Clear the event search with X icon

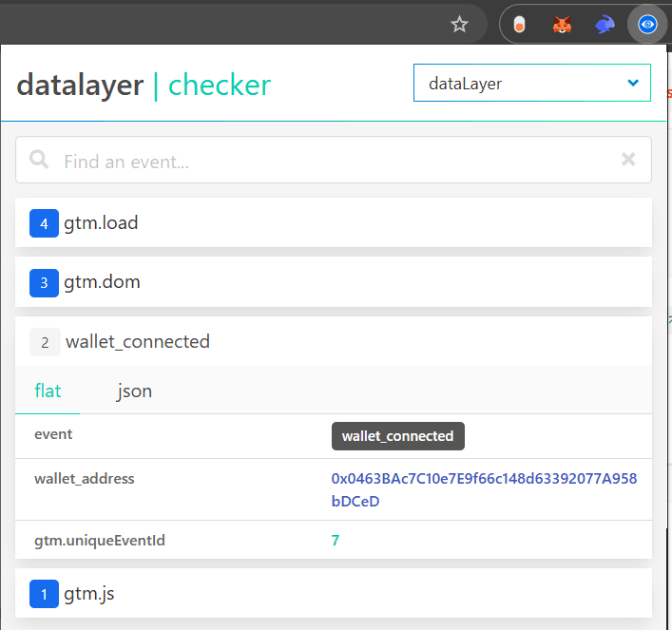click(x=628, y=160)
